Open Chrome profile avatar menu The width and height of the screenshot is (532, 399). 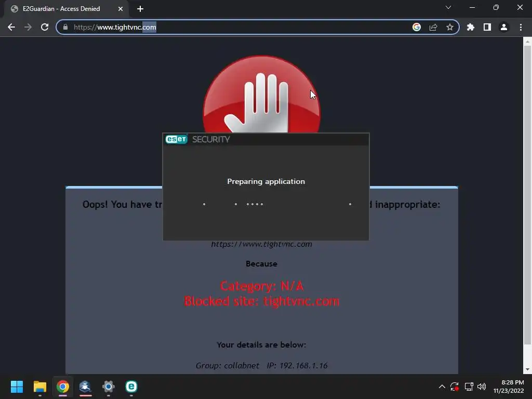pyautogui.click(x=504, y=27)
